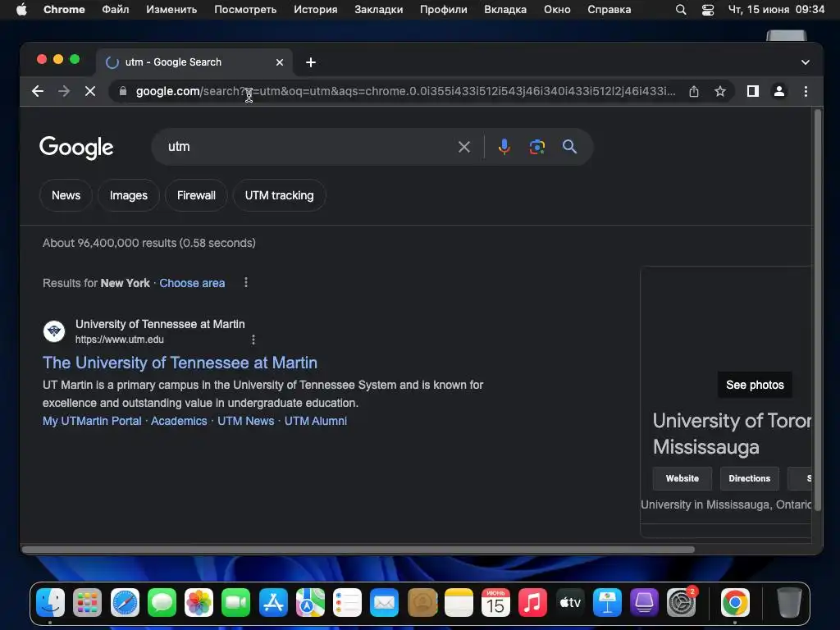Click the Google logo
The image size is (840, 630).
tap(76, 148)
